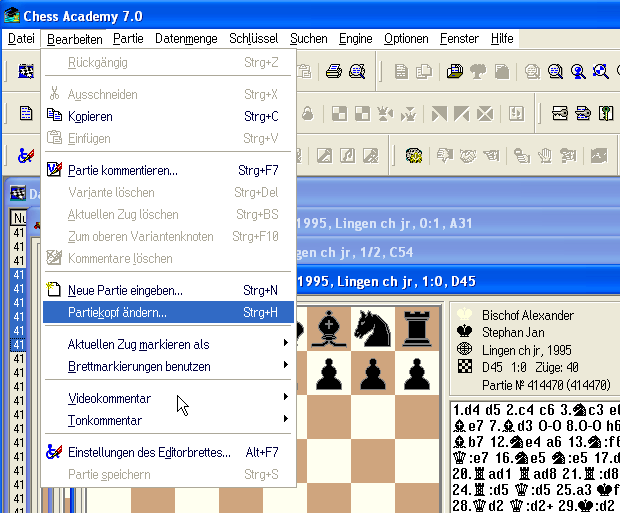Open the Hilfe menu
This screenshot has height=513, width=620.
coord(502,39)
